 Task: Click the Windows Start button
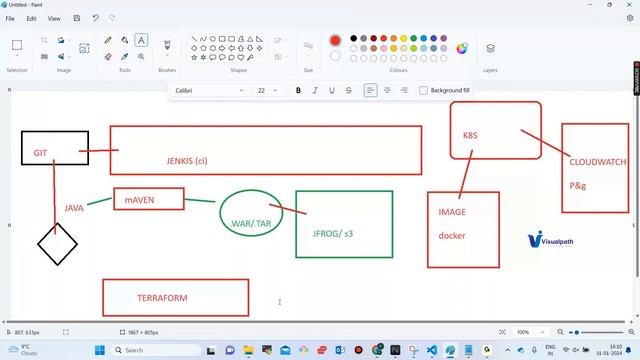pyautogui.click(x=100, y=350)
